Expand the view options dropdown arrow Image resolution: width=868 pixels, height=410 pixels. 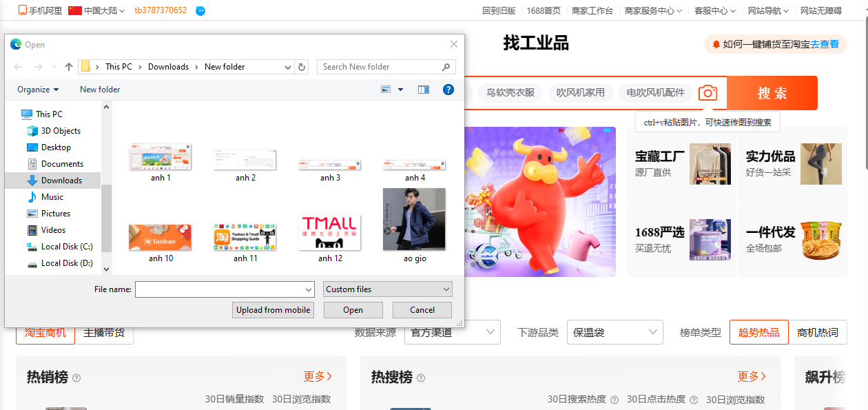[x=400, y=90]
